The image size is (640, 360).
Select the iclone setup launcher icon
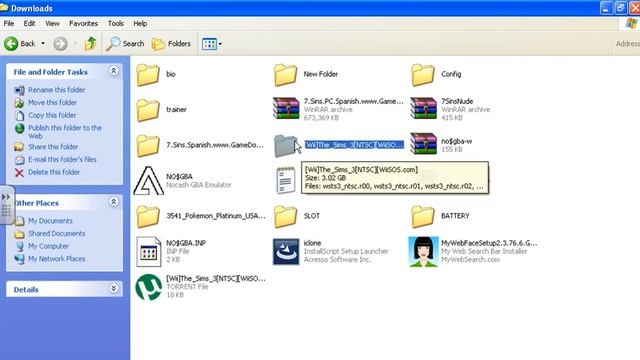click(x=286, y=251)
